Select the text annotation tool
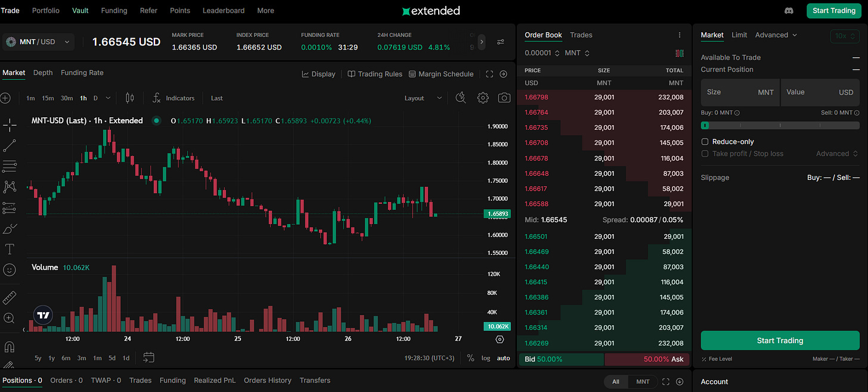Image resolution: width=868 pixels, height=392 pixels. point(10,248)
